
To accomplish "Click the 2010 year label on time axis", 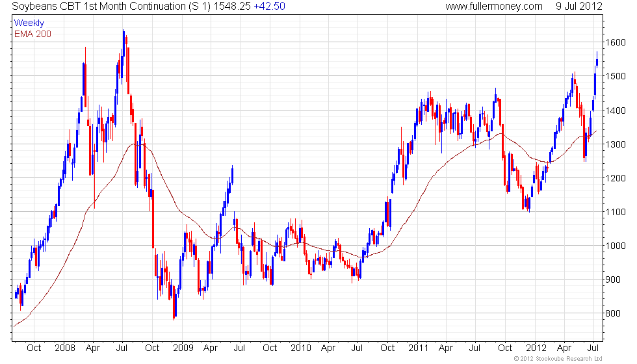I will click(x=300, y=348).
